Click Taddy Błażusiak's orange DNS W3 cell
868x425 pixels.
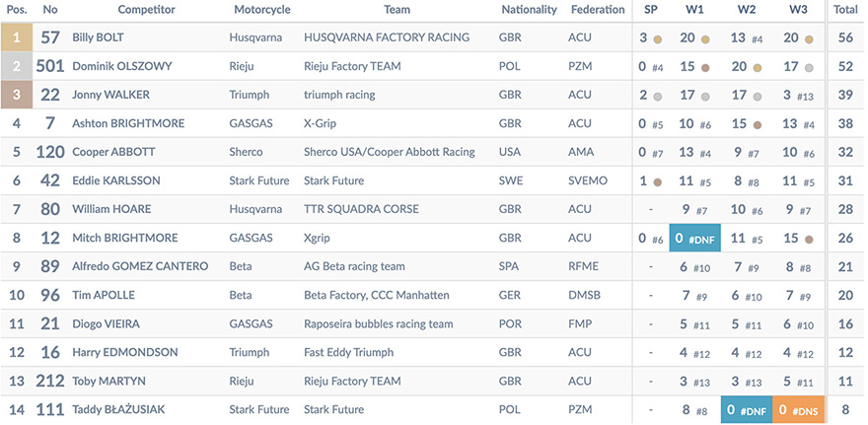click(x=799, y=410)
